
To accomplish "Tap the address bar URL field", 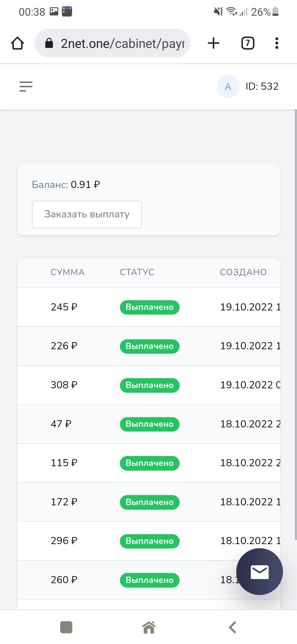I will click(x=122, y=43).
